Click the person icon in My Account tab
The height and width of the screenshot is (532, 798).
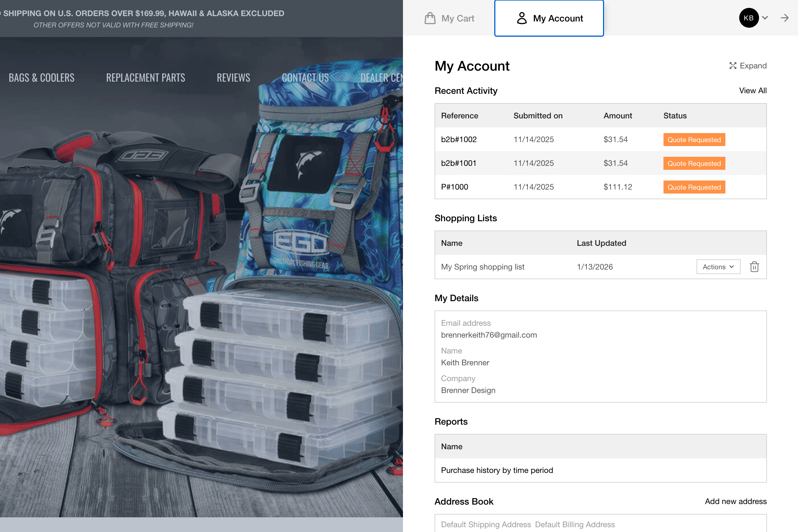[521, 18]
